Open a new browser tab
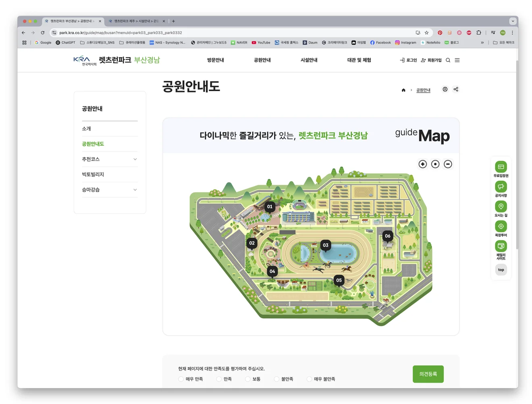This screenshot has height=404, width=532. pos(173,21)
